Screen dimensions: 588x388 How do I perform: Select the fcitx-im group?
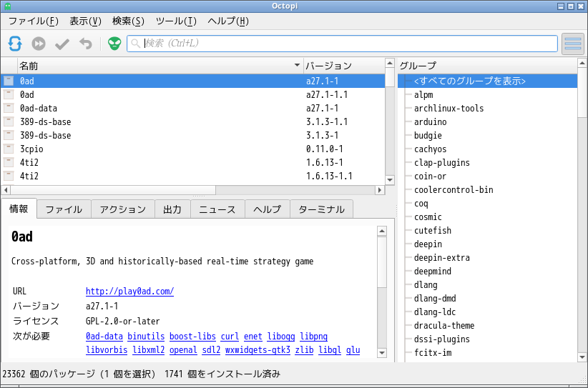[433, 352]
